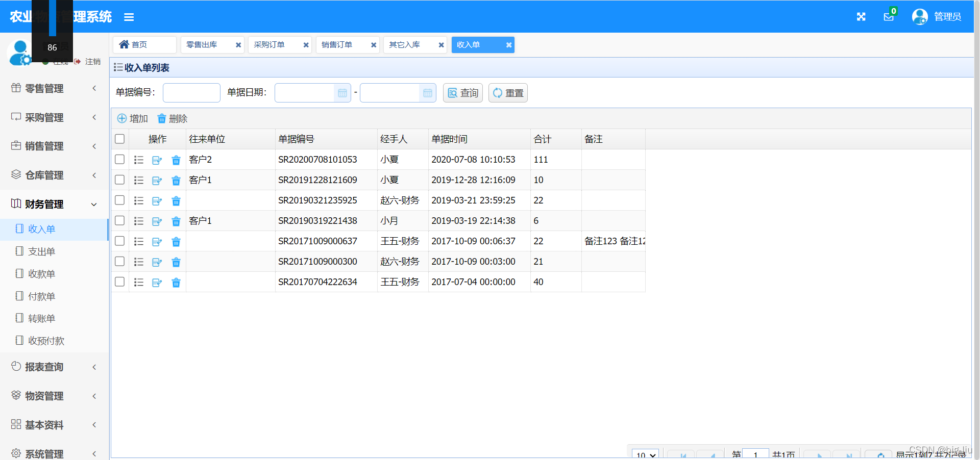Collapse the 财务管理 sidebar menu
This screenshot has width=980, height=460.
[54, 204]
